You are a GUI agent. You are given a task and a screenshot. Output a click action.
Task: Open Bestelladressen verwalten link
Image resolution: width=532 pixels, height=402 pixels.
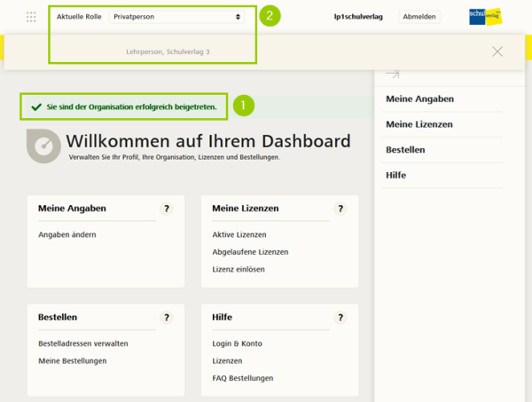pos(83,343)
